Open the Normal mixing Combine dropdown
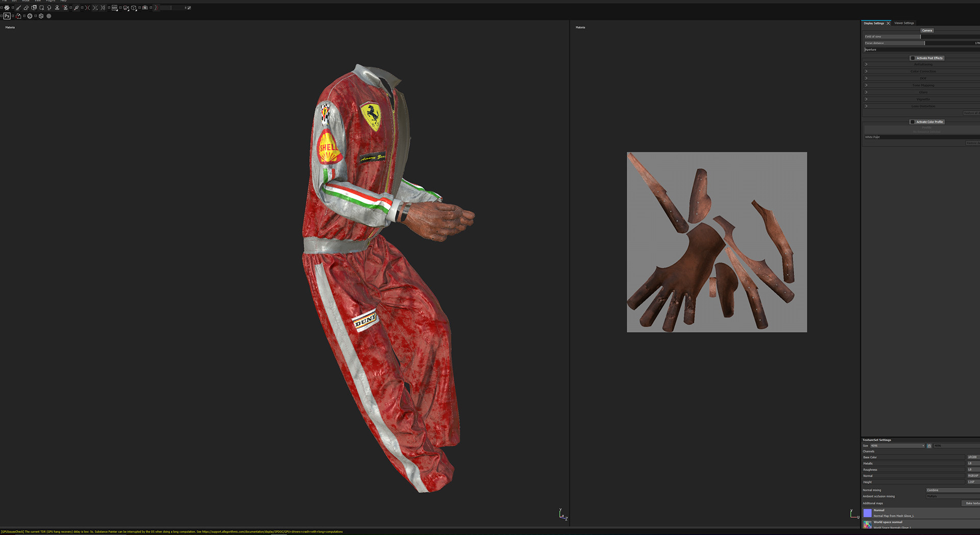The width and height of the screenshot is (980, 535). (x=953, y=490)
